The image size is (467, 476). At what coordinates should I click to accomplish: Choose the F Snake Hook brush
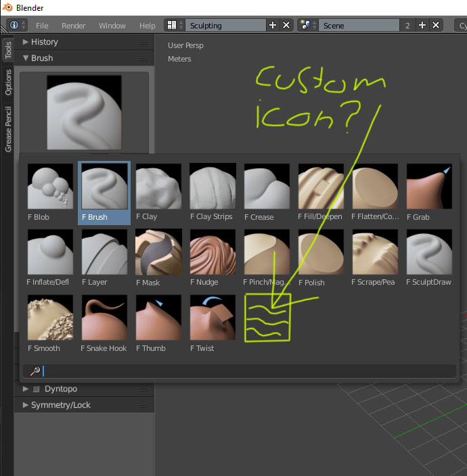click(104, 317)
